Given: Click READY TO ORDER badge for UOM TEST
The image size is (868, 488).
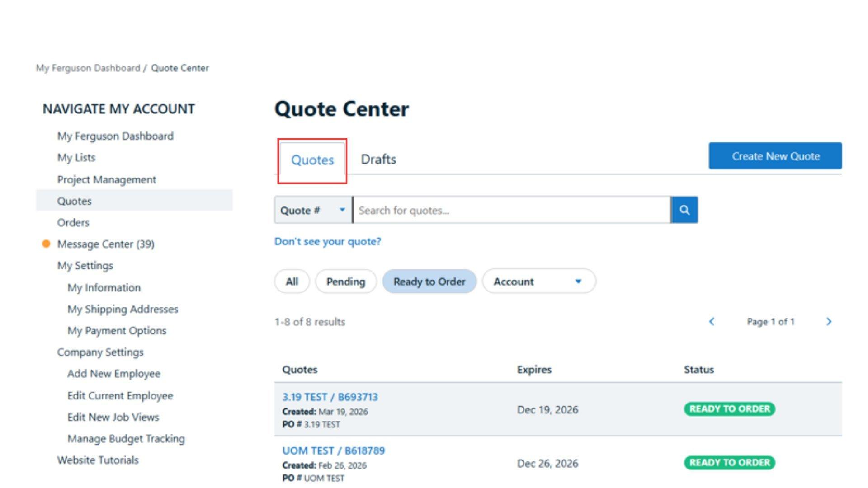Looking at the screenshot, I should click(729, 463).
